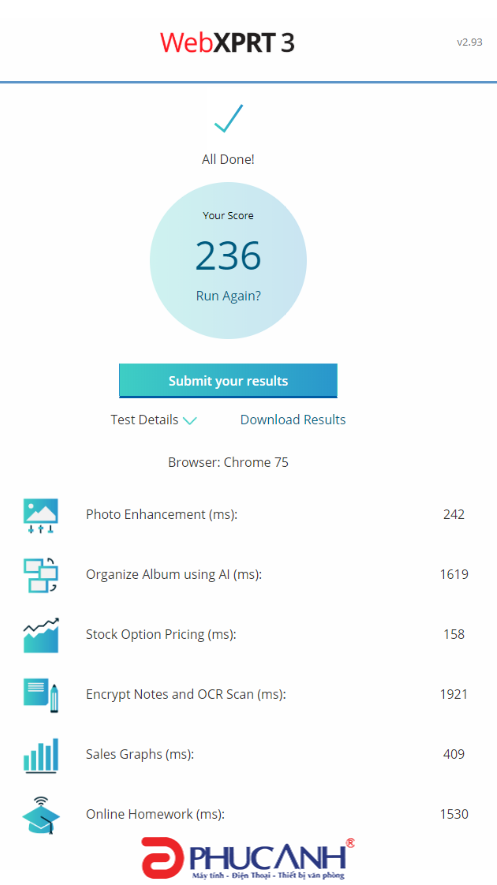This screenshot has height=885, width=497.
Task: Click the Photo Enhancement icon
Action: [41, 516]
